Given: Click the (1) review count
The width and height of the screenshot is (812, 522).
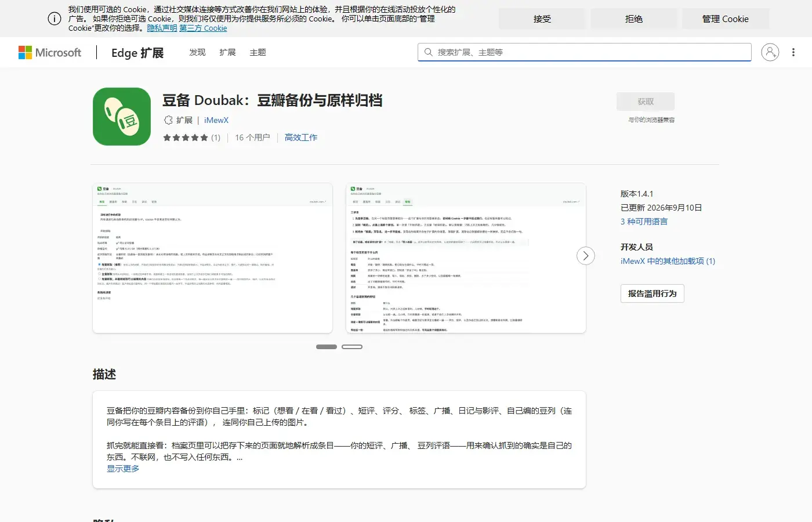Looking at the screenshot, I should pyautogui.click(x=216, y=137).
